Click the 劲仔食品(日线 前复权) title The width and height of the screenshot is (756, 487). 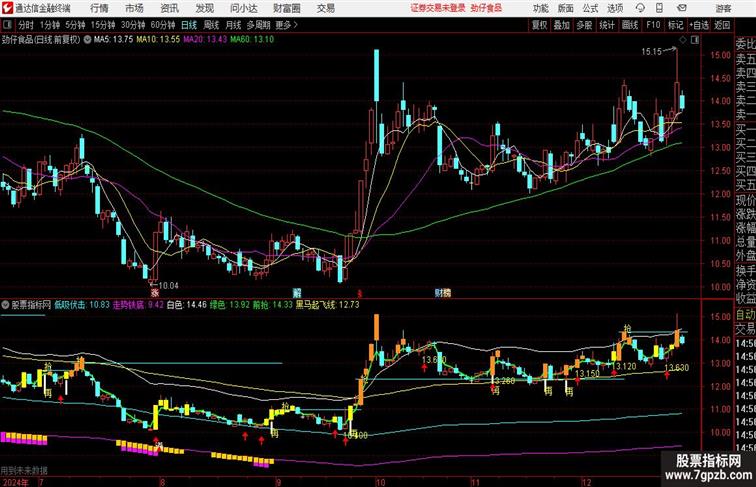[41, 40]
